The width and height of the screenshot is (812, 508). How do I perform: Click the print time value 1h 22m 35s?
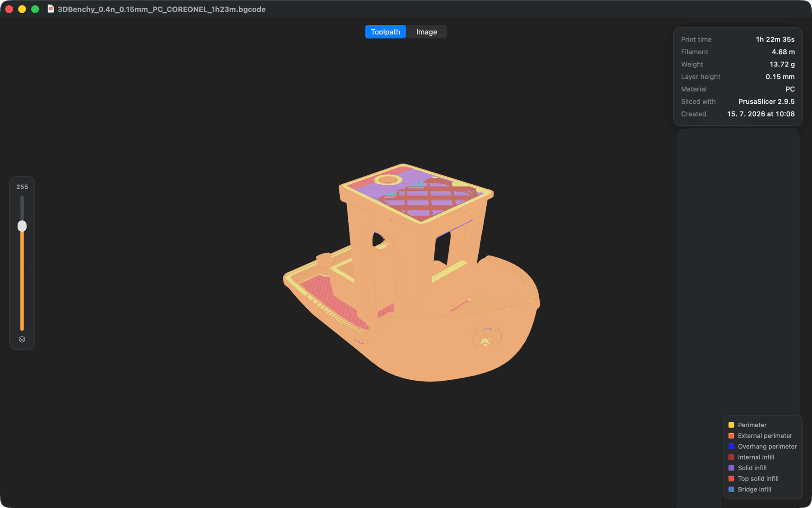775,39
